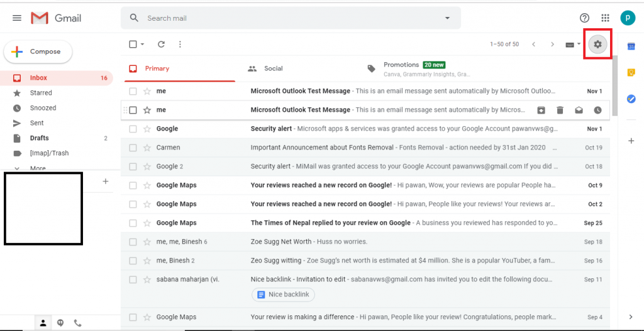Check The Times of Nepal email

coord(133,223)
